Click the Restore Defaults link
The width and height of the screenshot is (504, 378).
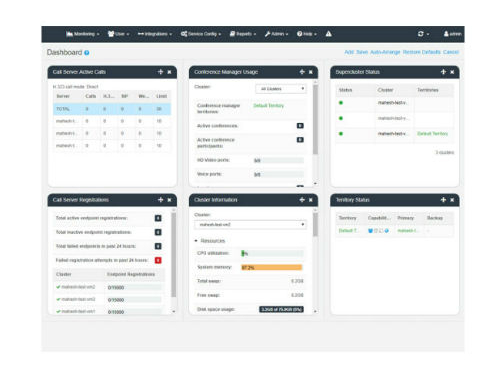422,52
